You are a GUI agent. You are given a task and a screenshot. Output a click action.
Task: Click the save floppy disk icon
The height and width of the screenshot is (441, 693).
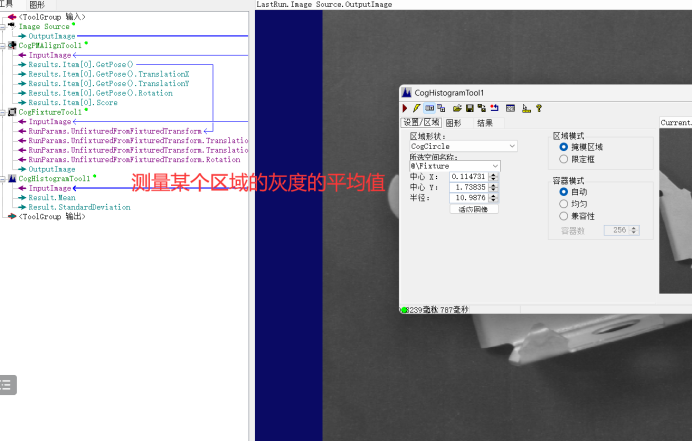click(x=470, y=108)
